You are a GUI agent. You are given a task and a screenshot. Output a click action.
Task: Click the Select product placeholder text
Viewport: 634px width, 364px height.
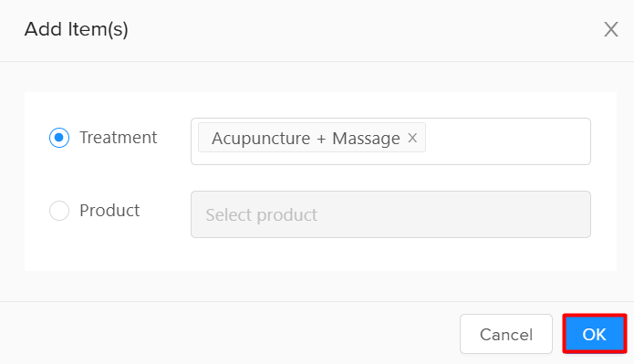point(261,214)
